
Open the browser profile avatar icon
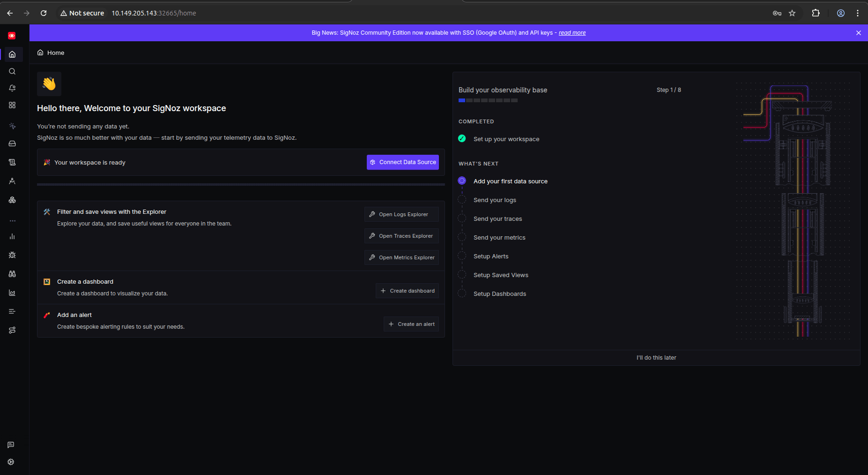(841, 13)
